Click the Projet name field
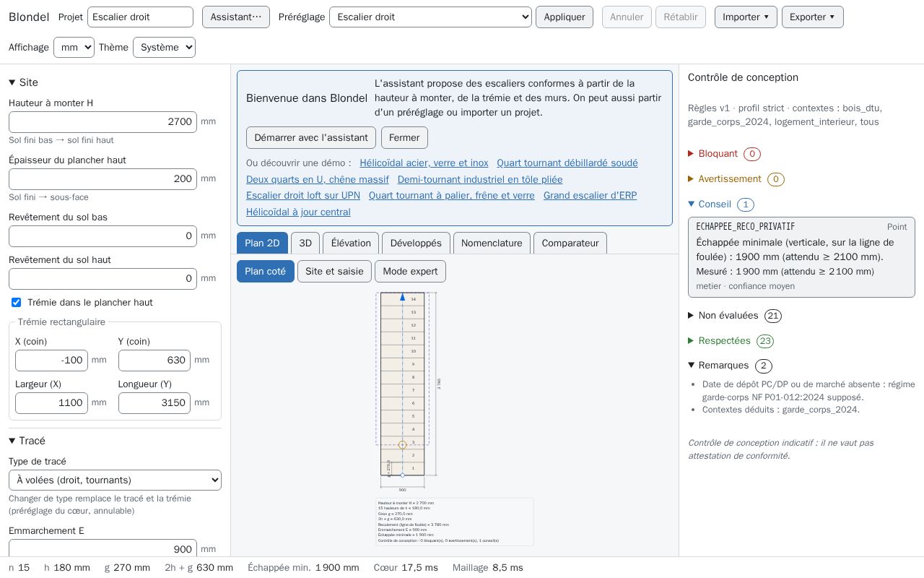The image size is (924, 578). [140, 17]
